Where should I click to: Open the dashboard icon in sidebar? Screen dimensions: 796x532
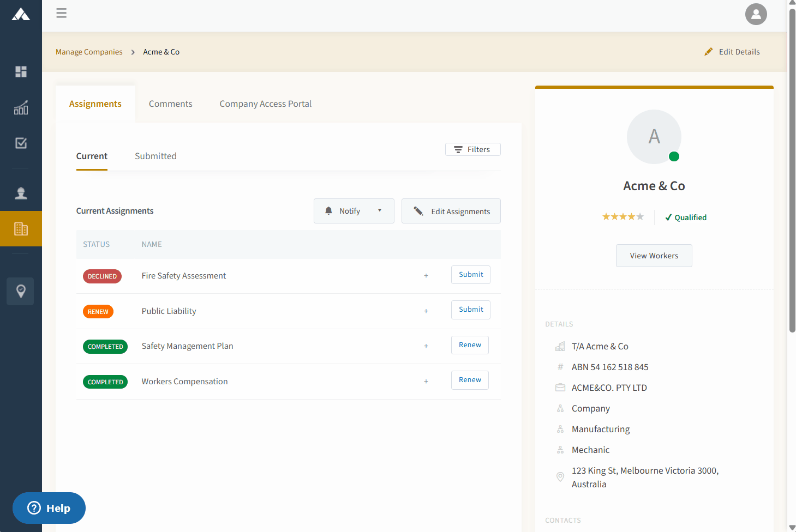click(21, 71)
